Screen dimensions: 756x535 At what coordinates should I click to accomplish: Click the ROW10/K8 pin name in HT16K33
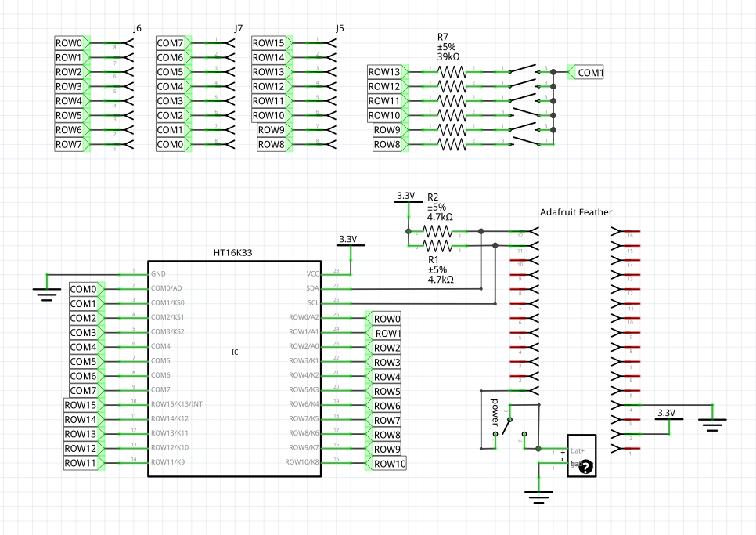(x=302, y=462)
